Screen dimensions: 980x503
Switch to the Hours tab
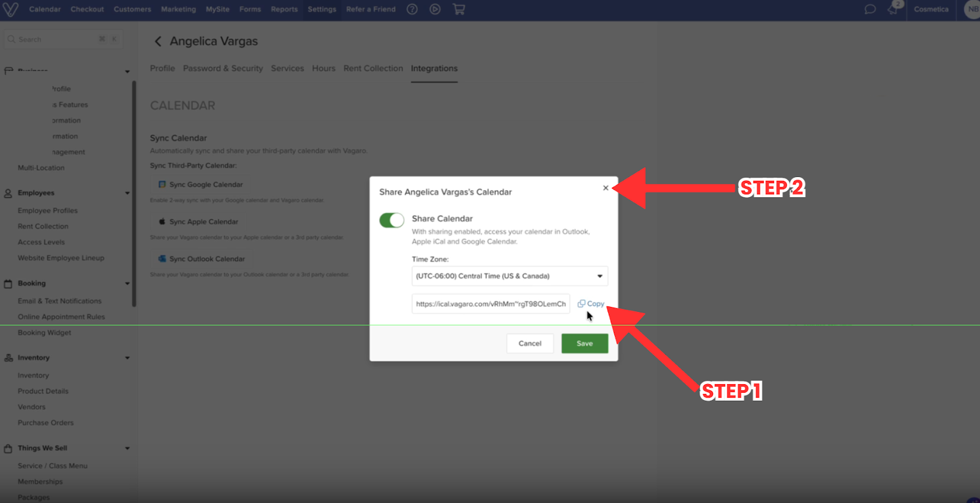pyautogui.click(x=323, y=69)
